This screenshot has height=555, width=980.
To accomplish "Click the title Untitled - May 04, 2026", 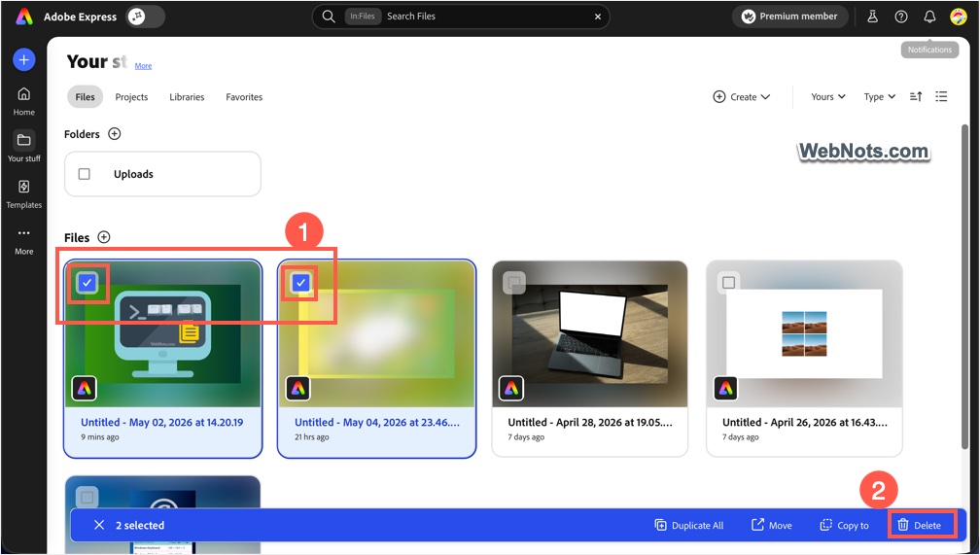I will 377,423.
